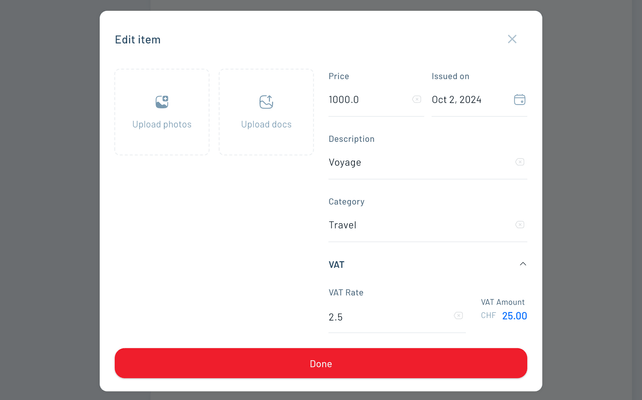This screenshot has height=400, width=642.
Task: Clear the Price field with its icon
Action: [417, 100]
